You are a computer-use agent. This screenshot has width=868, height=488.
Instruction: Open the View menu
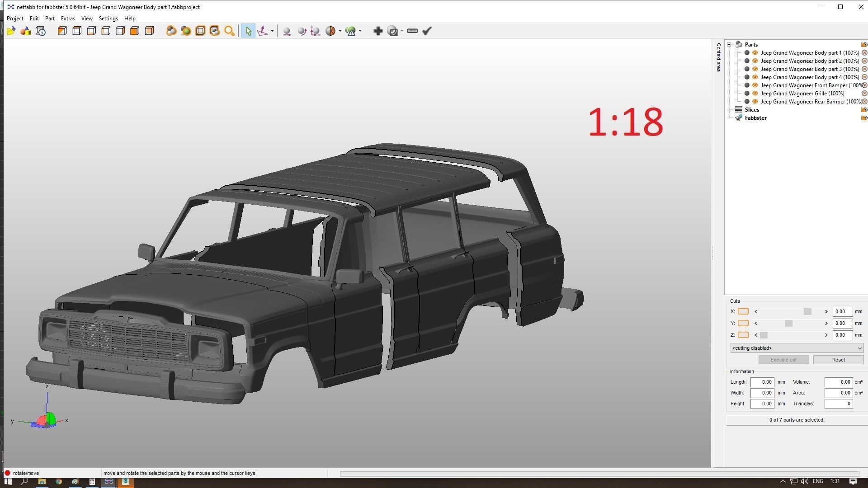pyautogui.click(x=87, y=19)
